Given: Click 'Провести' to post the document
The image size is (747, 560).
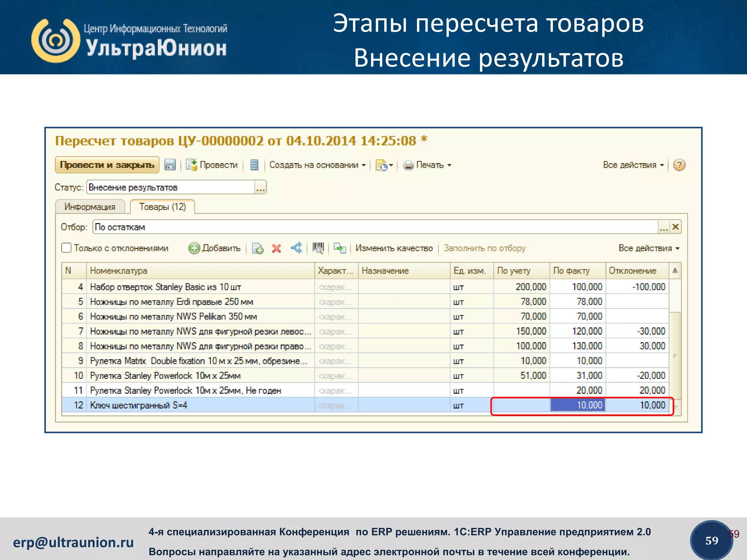Looking at the screenshot, I should (x=212, y=165).
